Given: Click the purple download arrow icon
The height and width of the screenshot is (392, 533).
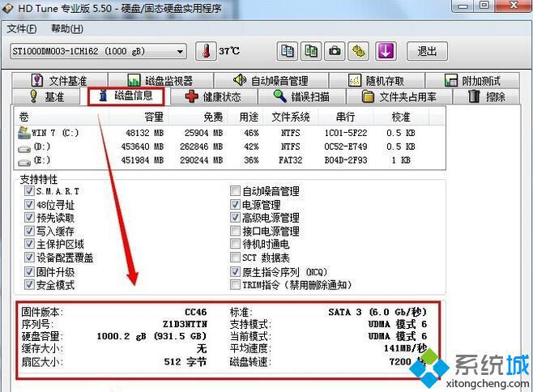Looking at the screenshot, I should coord(386,51).
